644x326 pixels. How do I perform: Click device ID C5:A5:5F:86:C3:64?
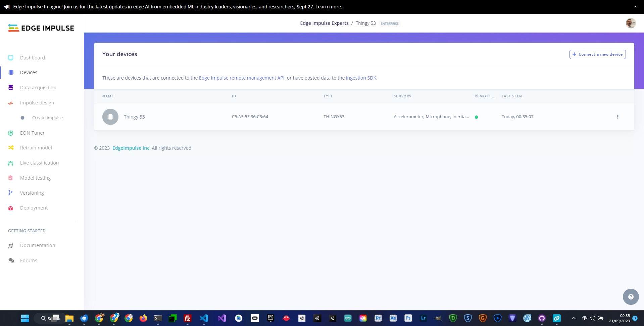(250, 117)
